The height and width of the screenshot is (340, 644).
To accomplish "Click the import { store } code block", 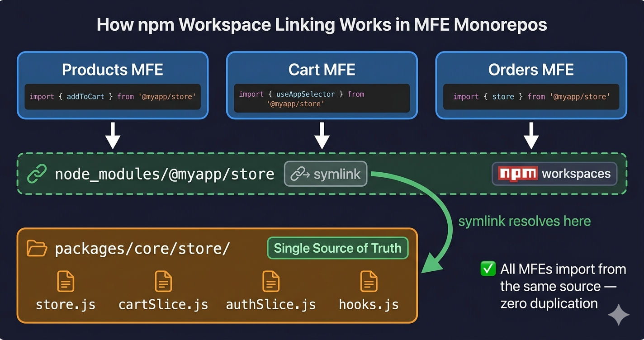I will coord(531,96).
